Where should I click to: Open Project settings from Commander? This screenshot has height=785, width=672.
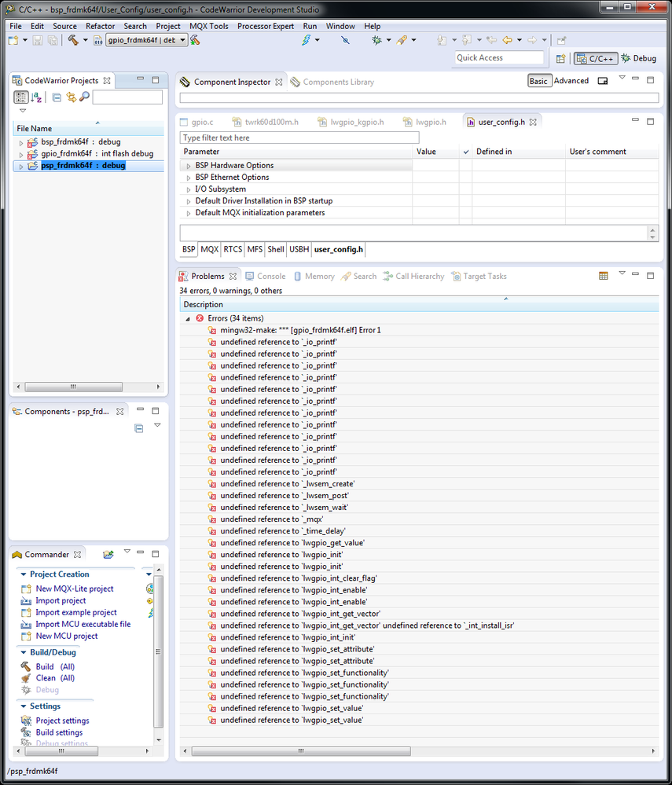click(x=63, y=721)
